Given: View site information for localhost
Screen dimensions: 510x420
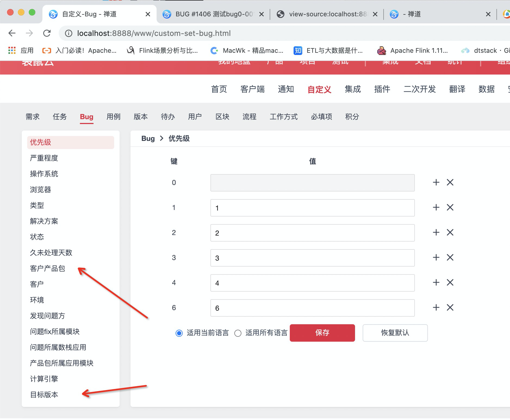Looking at the screenshot, I should coord(69,33).
